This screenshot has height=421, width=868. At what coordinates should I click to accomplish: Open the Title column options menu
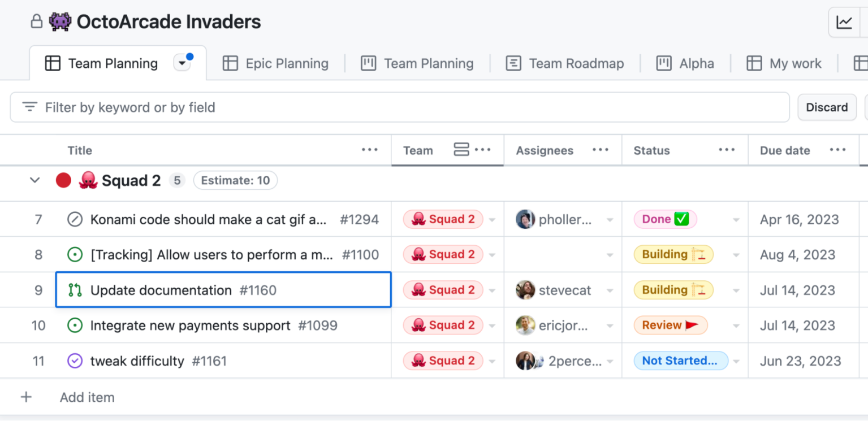[x=370, y=149]
